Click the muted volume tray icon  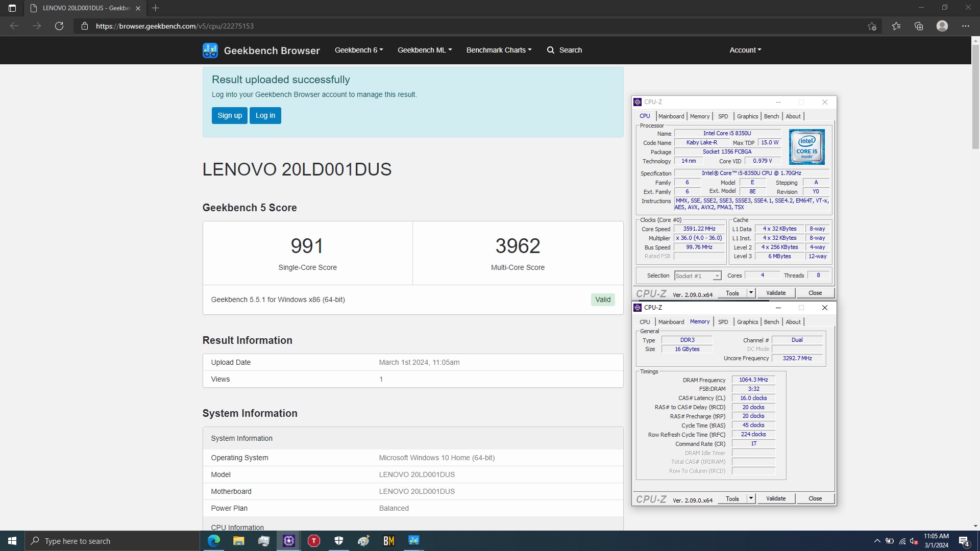pyautogui.click(x=914, y=541)
